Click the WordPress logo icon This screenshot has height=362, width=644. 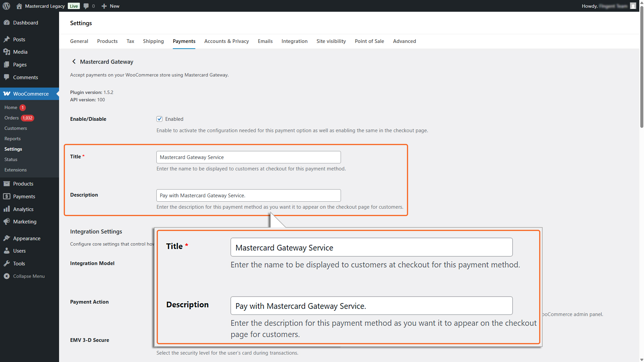(6, 6)
